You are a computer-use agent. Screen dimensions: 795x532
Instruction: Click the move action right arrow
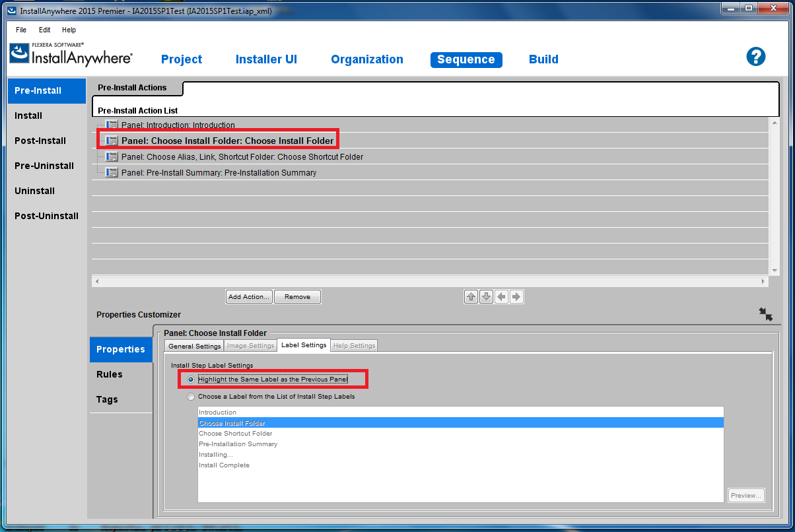tap(516, 297)
